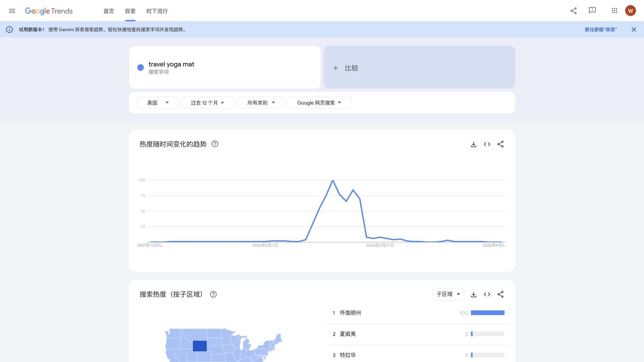The height and width of the screenshot is (362, 644).
Task: Dismiss the new version banner
Action: (x=634, y=29)
